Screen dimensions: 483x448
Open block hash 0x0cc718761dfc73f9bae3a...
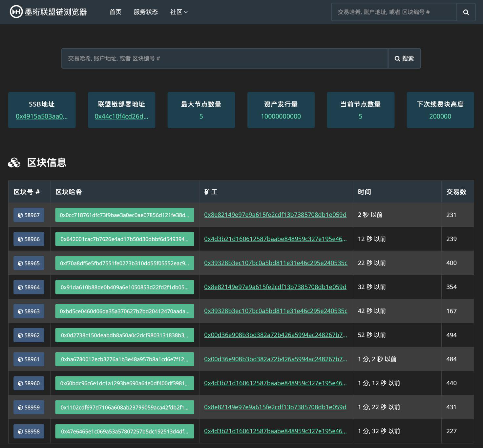tap(124, 215)
